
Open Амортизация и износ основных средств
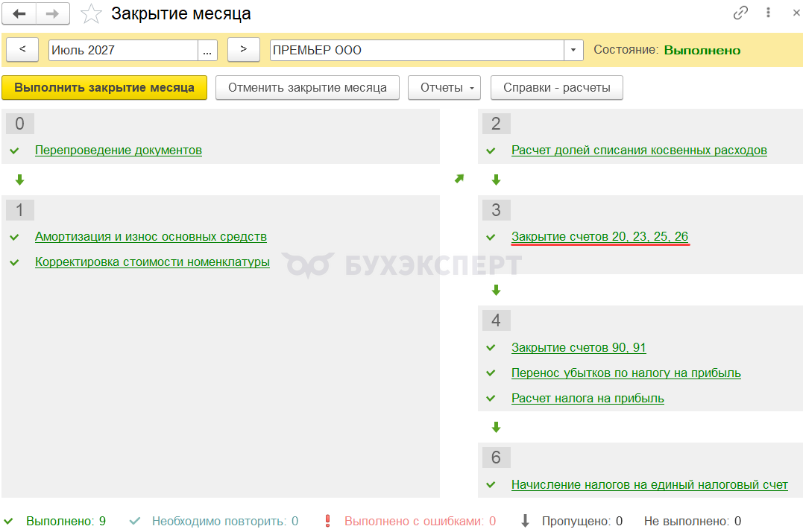(151, 237)
